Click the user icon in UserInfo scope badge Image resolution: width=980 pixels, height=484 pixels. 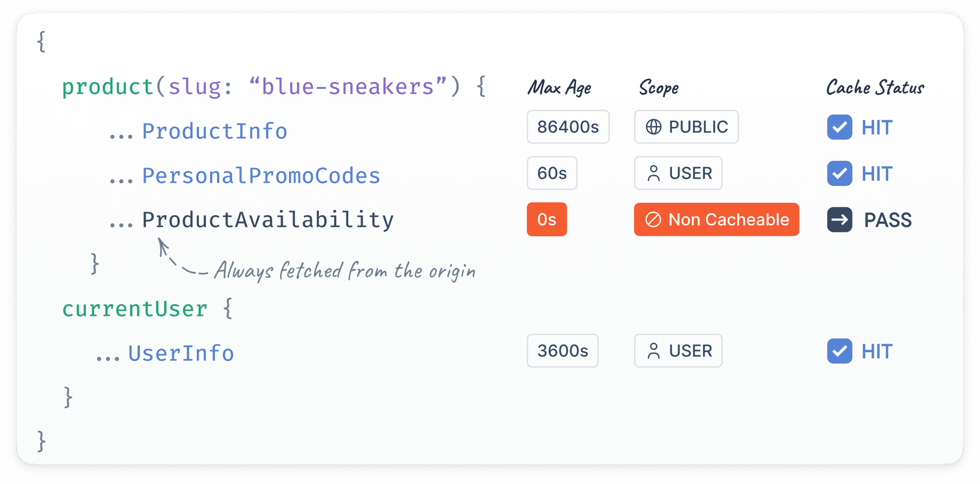[653, 351]
